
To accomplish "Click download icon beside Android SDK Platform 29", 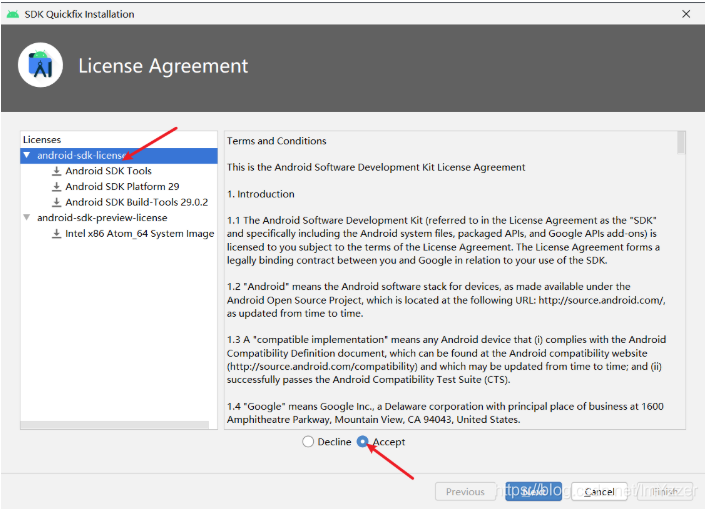I will coord(56,187).
